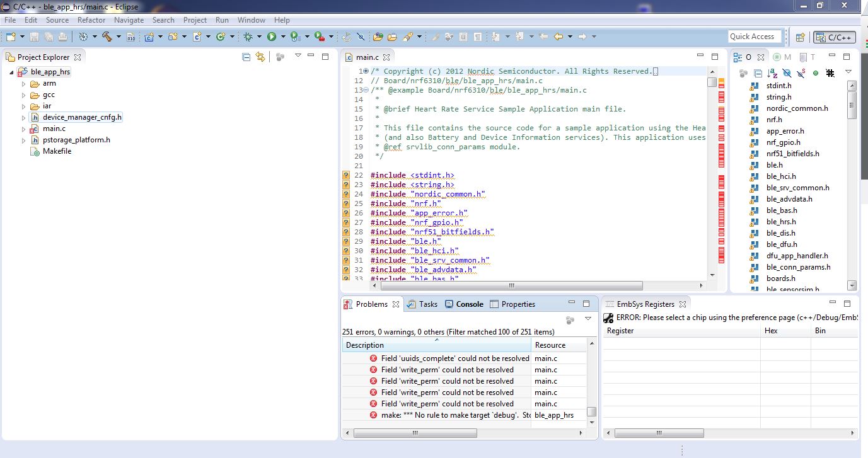Click the yellow Back navigation arrow
The image size is (868, 458).
[x=558, y=37]
